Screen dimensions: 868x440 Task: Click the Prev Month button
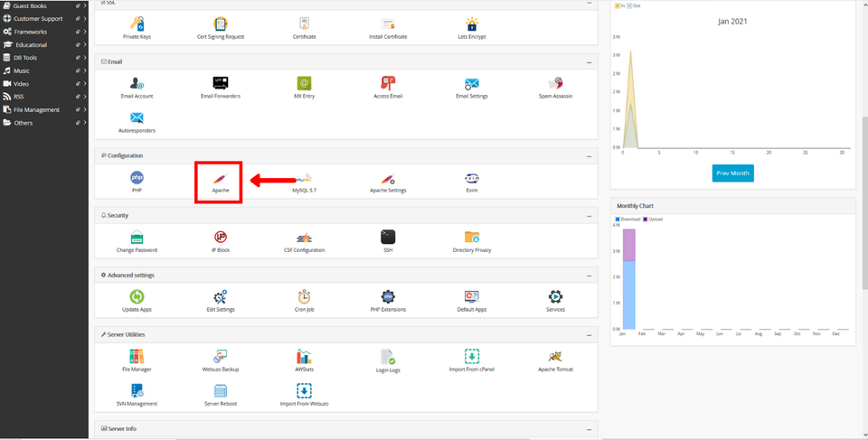[731, 173]
